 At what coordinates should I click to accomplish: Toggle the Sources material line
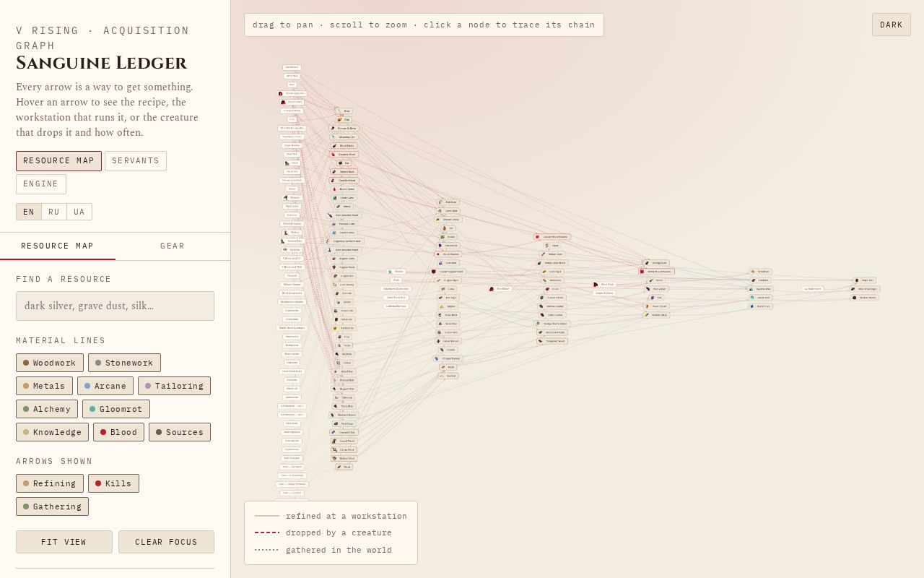(180, 432)
